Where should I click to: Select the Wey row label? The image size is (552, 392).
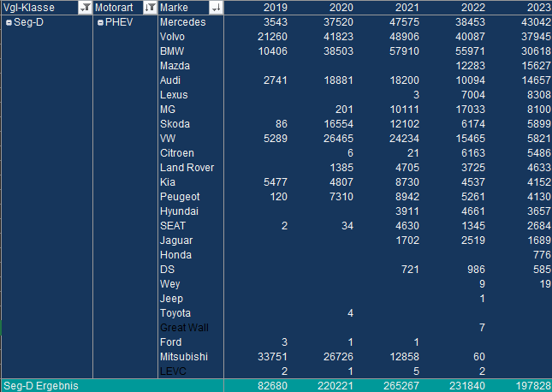coord(170,284)
